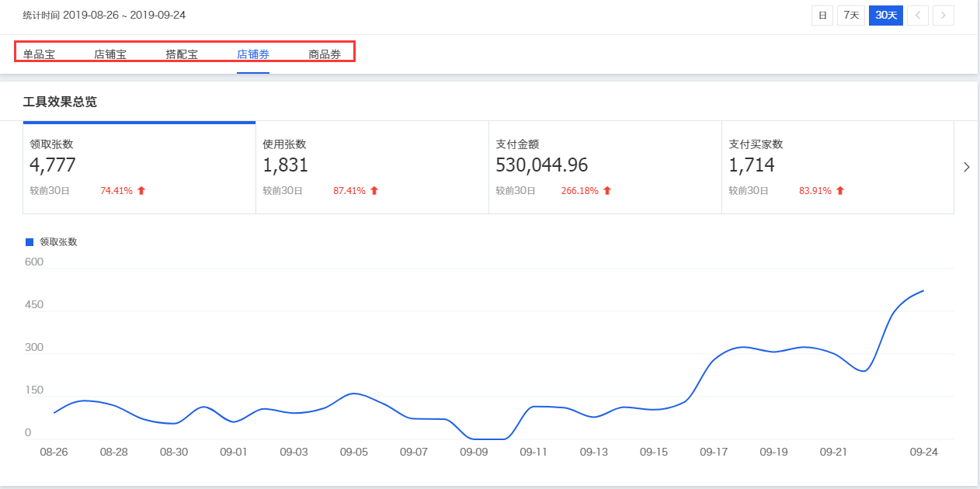The height and width of the screenshot is (489, 980).
Task: Click the 工具效果总览 heading
Action: 60,102
